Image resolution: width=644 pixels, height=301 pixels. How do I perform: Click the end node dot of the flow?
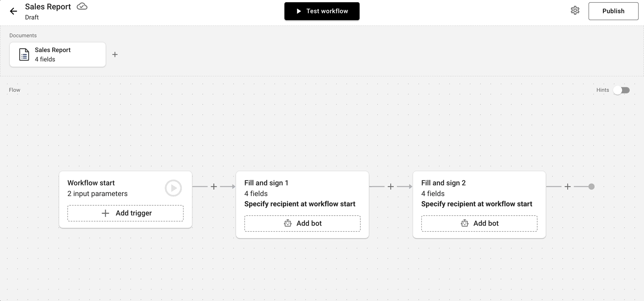pos(592,187)
